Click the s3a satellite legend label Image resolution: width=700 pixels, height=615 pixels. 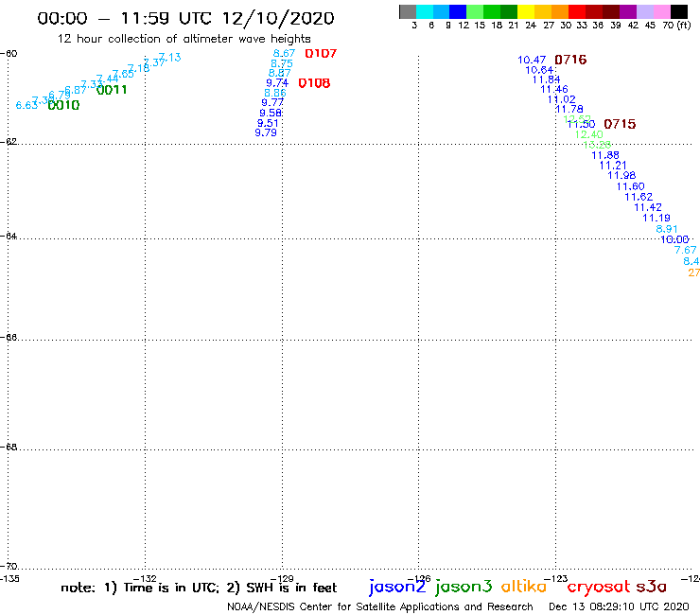[652, 587]
